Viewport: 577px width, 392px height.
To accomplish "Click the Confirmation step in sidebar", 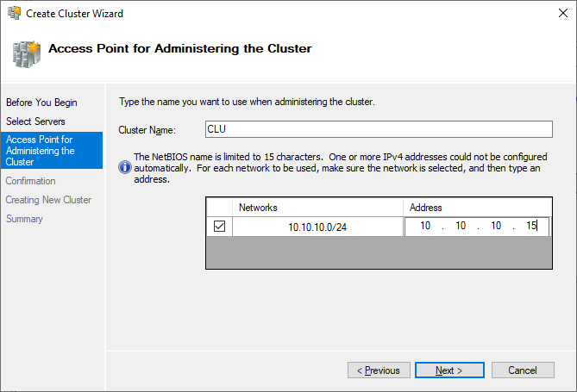I will tap(30, 181).
